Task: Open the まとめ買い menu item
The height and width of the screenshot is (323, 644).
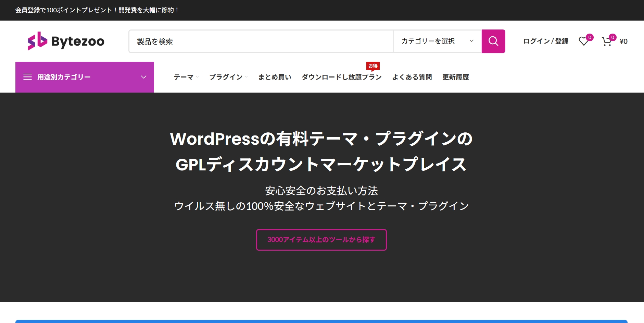Action: [275, 77]
